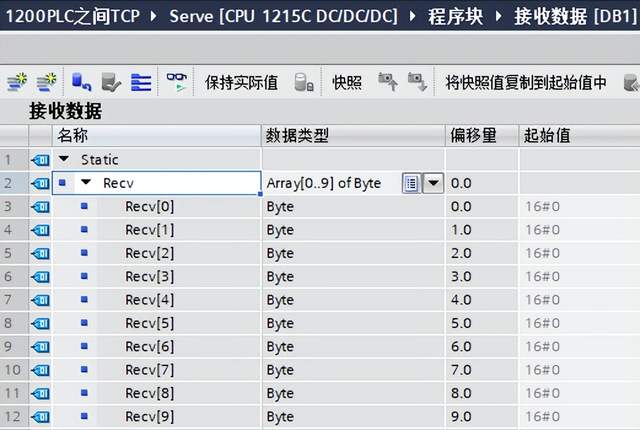640x430 pixels.
Task: Click the start value 16#0 of Recv[0]
Action: 542,206
